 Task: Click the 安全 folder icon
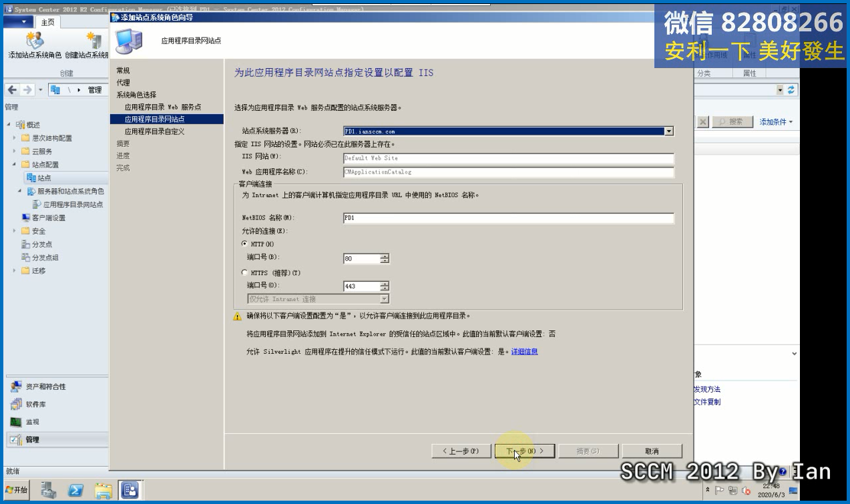[26, 231]
